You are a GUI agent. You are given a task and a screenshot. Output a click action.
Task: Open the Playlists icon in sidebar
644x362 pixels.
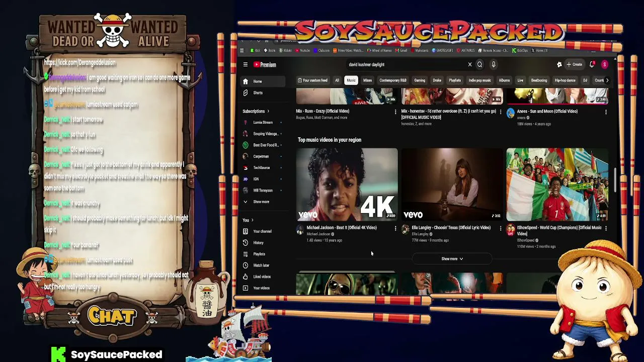pyautogui.click(x=246, y=254)
